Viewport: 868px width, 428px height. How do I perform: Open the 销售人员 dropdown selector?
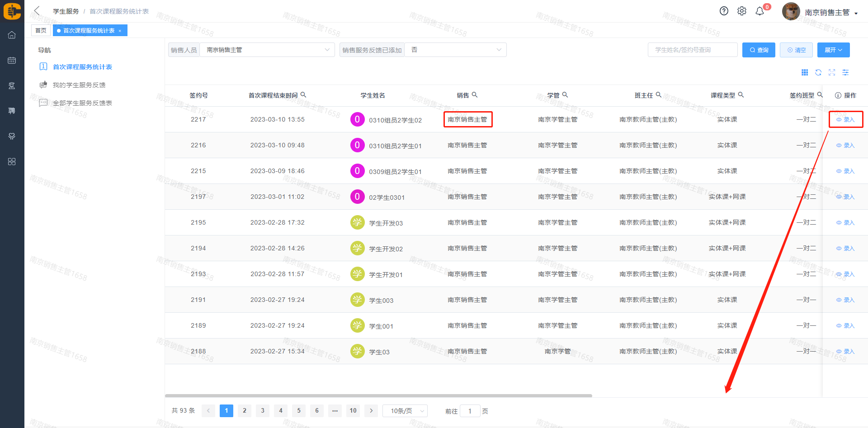267,50
